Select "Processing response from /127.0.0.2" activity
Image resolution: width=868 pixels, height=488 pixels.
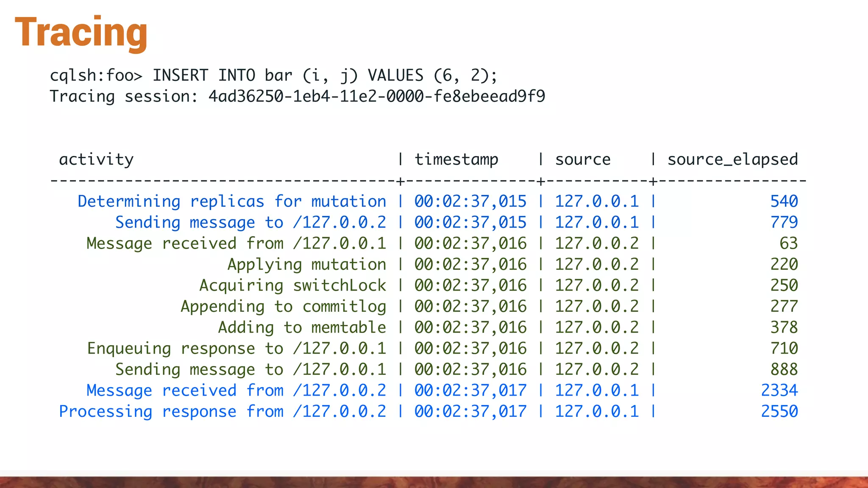223,411
